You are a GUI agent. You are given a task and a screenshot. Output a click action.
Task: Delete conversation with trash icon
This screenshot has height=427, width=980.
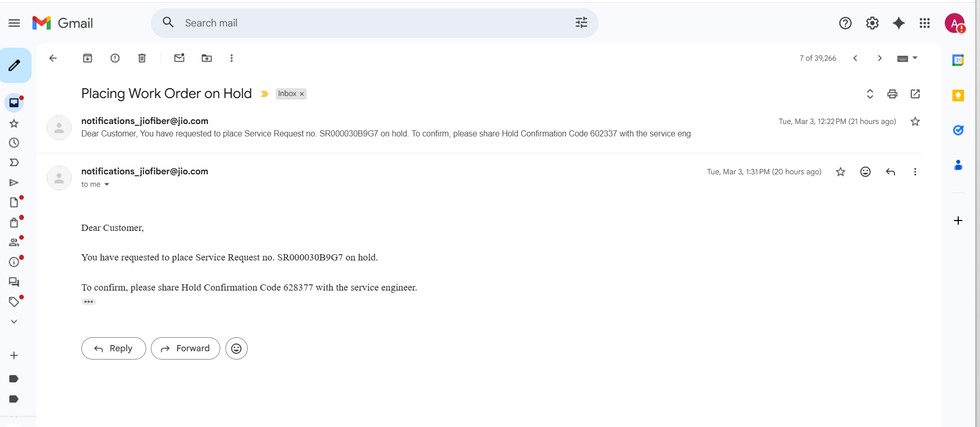coord(142,58)
